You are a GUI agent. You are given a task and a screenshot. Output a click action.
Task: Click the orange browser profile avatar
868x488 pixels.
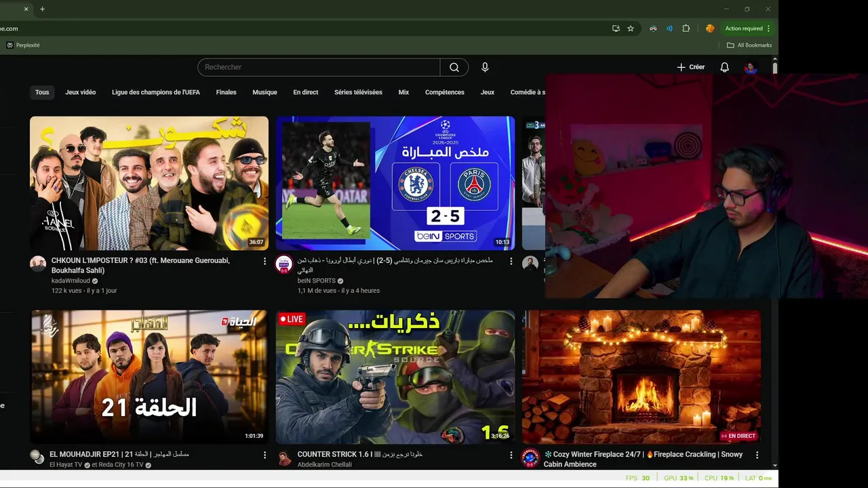click(710, 28)
